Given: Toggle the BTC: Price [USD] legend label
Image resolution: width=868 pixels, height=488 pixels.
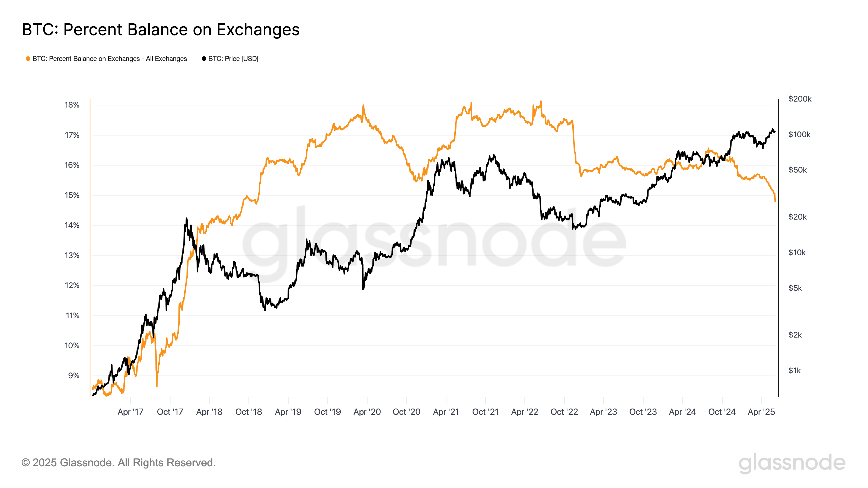Looking at the screenshot, I should (233, 59).
